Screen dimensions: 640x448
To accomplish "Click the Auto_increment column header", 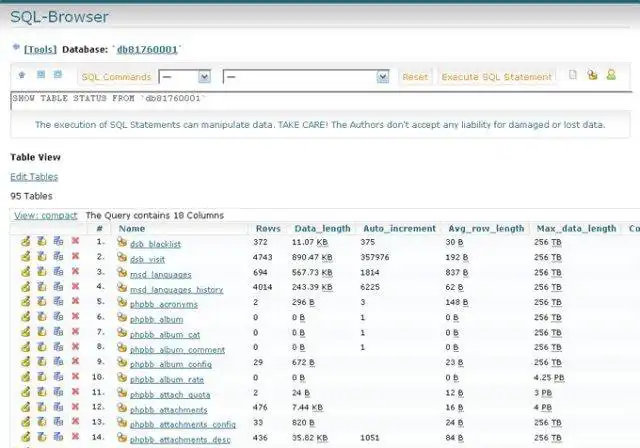I will [x=399, y=228].
